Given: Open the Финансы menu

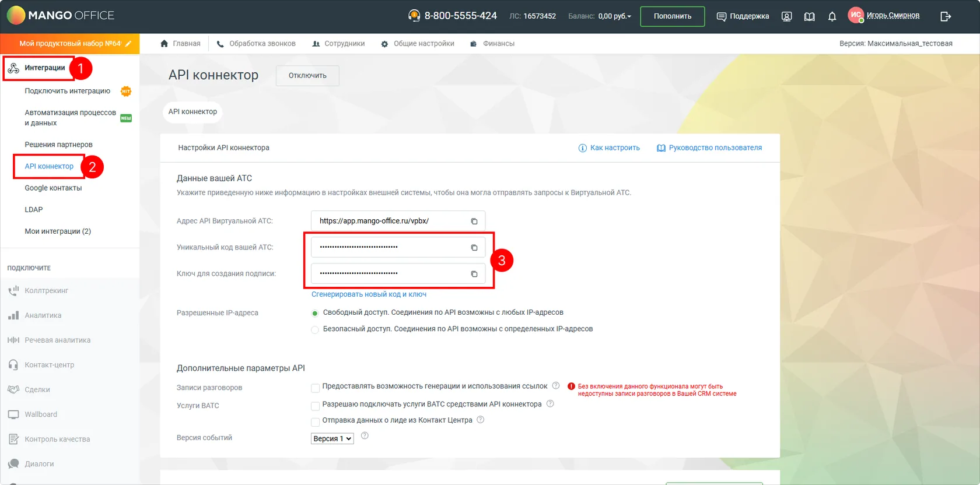Looking at the screenshot, I should pyautogui.click(x=492, y=44).
